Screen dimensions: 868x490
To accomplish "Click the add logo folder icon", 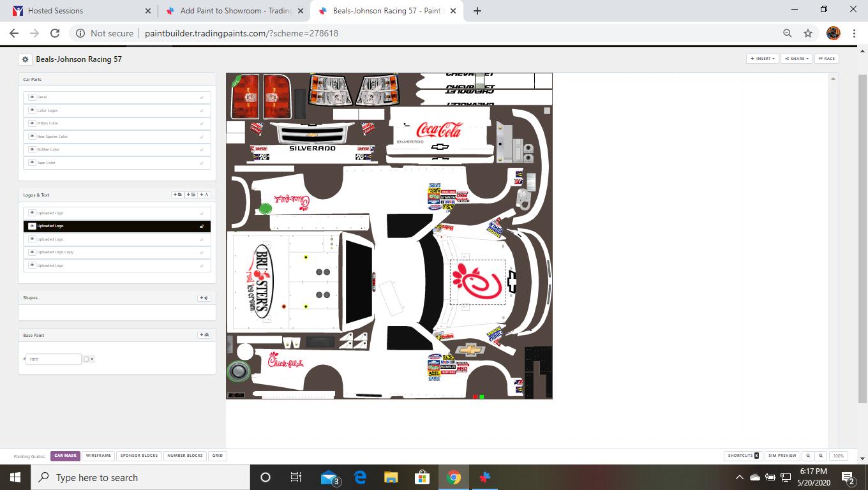I will 178,195.
